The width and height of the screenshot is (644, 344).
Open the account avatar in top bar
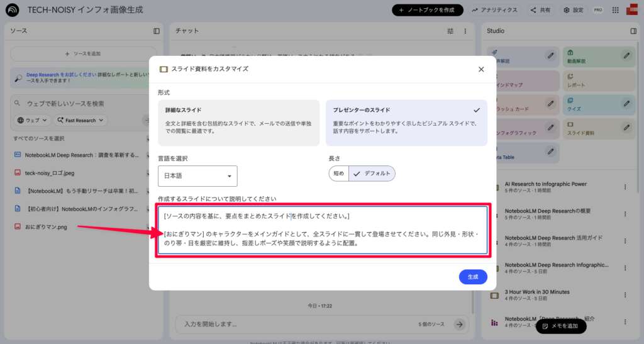tap(633, 10)
